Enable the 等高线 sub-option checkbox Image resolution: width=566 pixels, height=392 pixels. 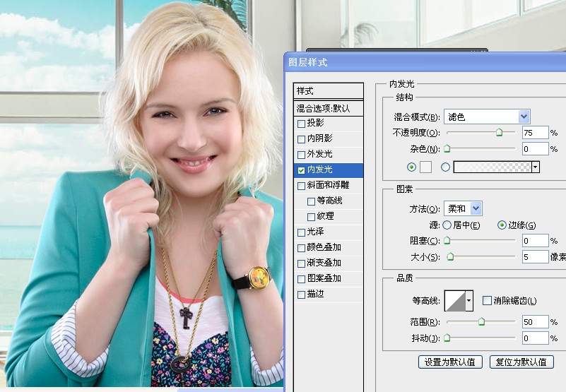pyautogui.click(x=311, y=201)
